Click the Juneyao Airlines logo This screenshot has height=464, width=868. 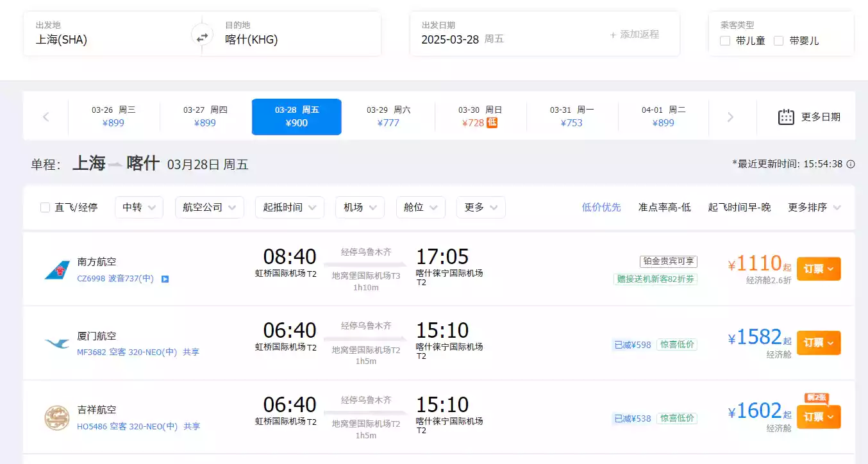57,418
